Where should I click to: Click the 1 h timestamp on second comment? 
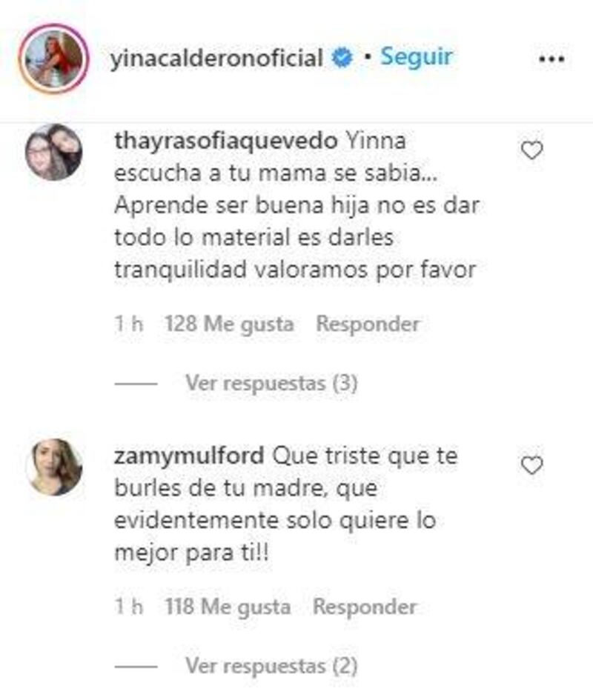click(129, 607)
